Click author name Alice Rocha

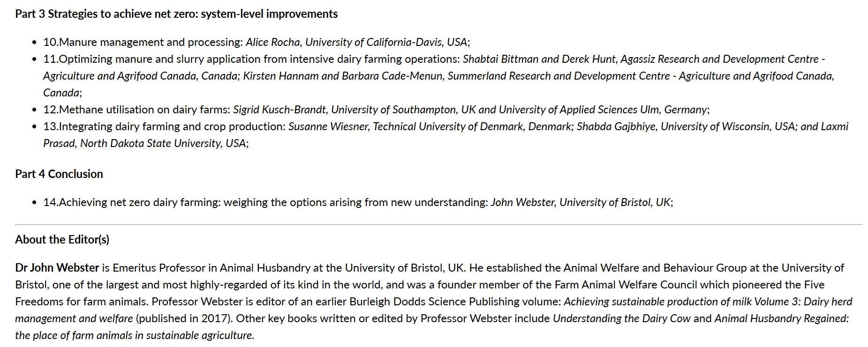[x=272, y=42]
